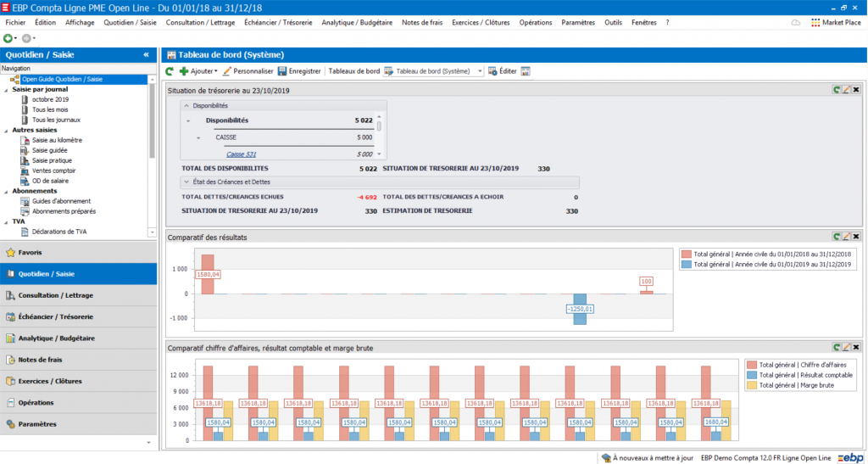Open the Exercices / Clôtures menu

click(481, 23)
